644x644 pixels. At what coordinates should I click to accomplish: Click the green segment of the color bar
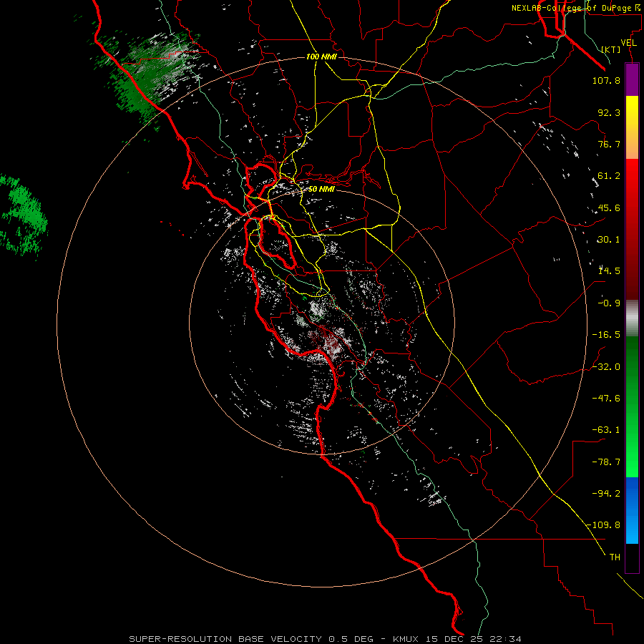[x=632, y=406]
